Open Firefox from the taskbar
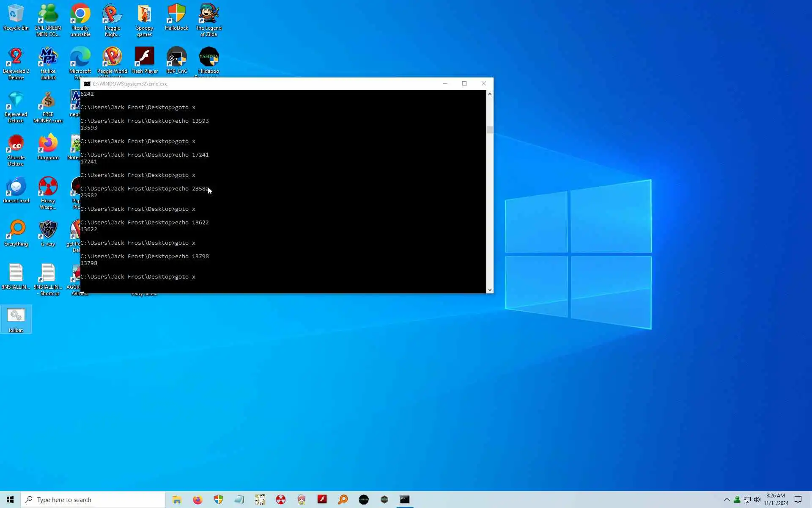 point(198,500)
